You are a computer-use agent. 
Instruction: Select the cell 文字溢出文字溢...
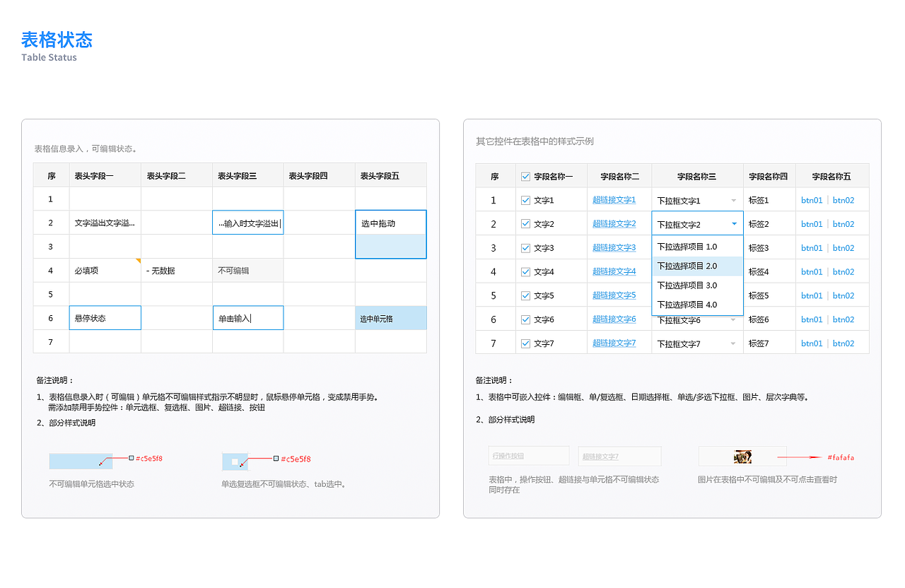(x=105, y=223)
